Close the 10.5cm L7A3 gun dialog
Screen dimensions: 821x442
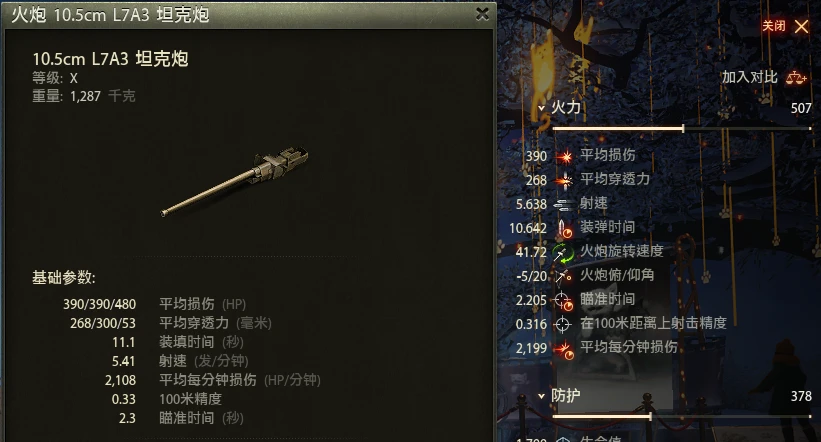coord(482,14)
